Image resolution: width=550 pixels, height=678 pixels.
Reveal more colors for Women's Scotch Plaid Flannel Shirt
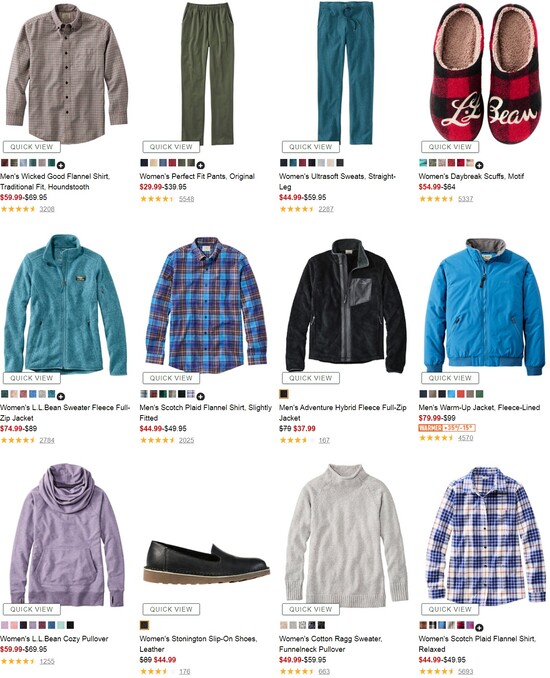tap(479, 627)
